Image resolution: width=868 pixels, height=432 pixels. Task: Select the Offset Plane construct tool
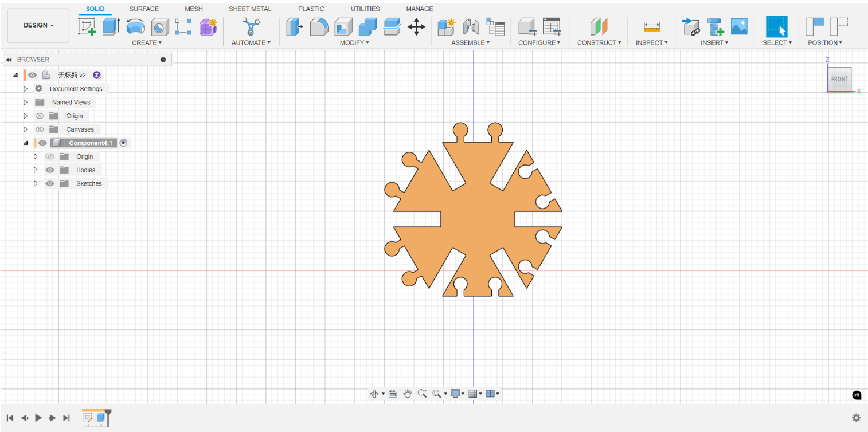[599, 26]
